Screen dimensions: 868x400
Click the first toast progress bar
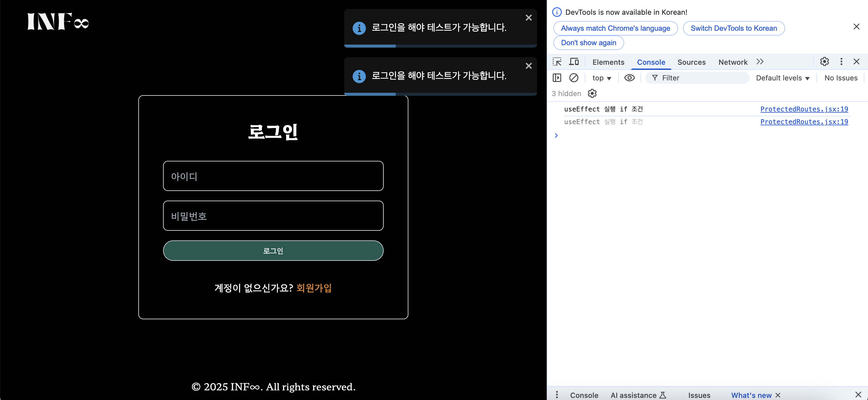point(440,46)
